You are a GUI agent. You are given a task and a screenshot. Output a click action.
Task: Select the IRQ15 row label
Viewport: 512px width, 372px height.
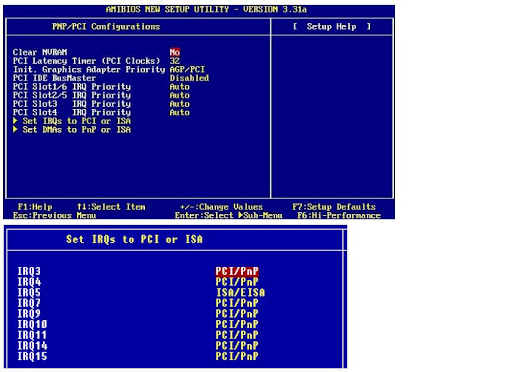[32, 356]
